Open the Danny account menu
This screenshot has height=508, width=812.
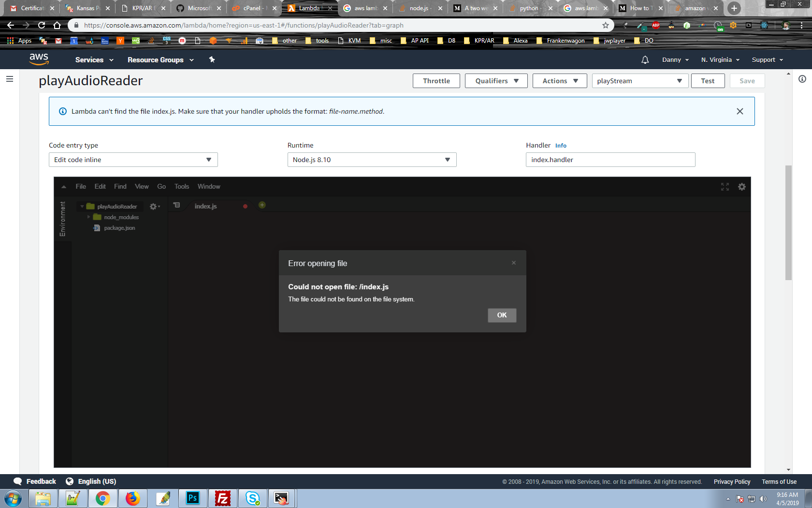click(x=675, y=60)
